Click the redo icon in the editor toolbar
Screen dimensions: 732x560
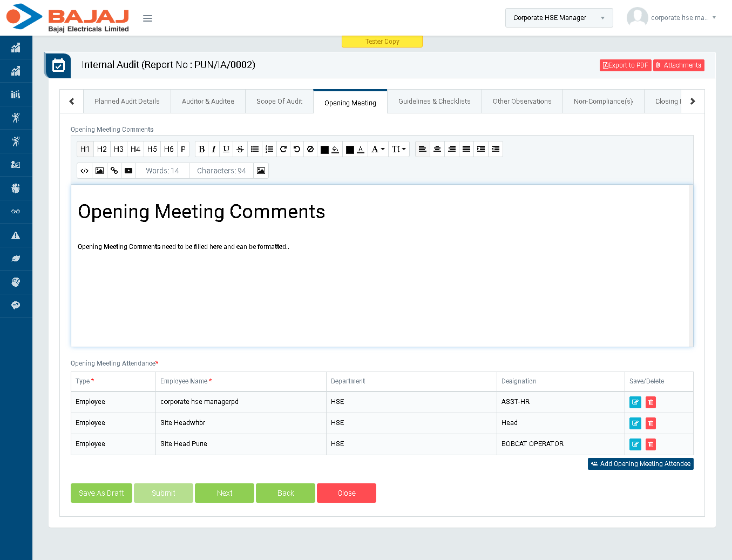pos(283,149)
